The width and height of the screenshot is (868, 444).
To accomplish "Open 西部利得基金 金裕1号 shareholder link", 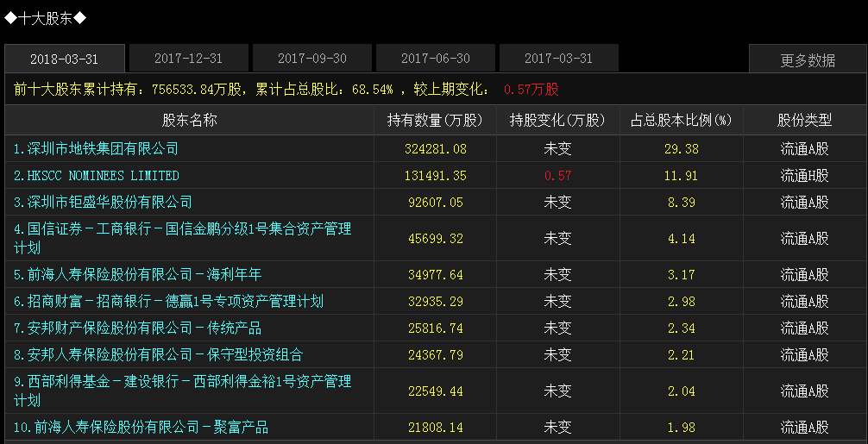I will [182, 391].
